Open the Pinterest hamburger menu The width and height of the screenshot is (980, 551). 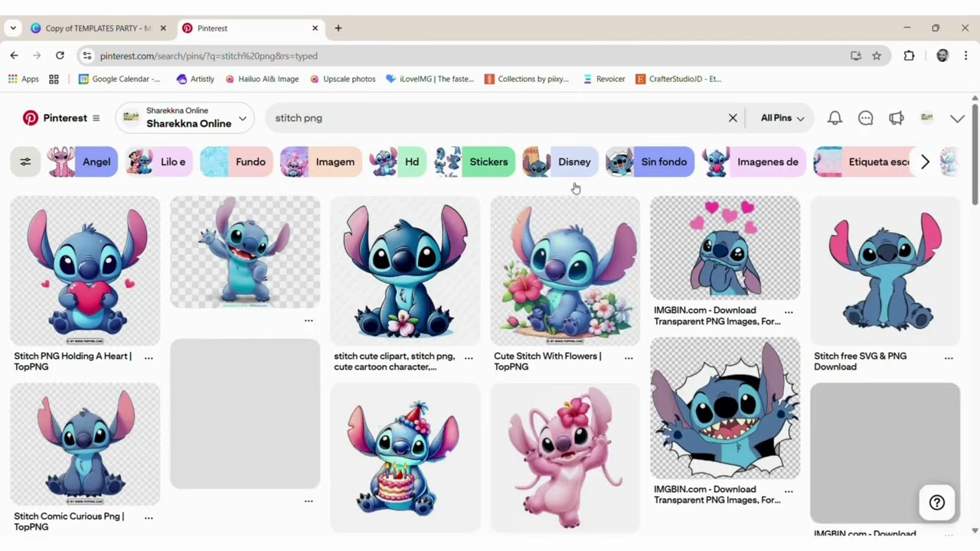96,118
